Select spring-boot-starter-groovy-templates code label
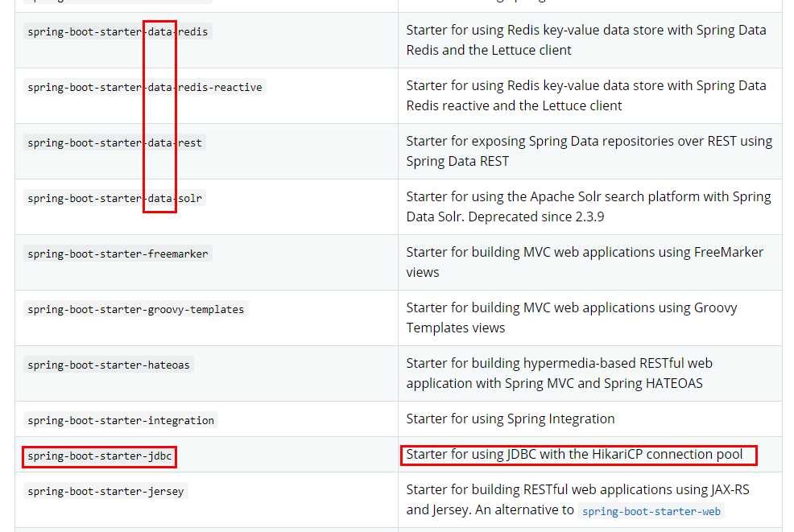 pyautogui.click(x=136, y=309)
